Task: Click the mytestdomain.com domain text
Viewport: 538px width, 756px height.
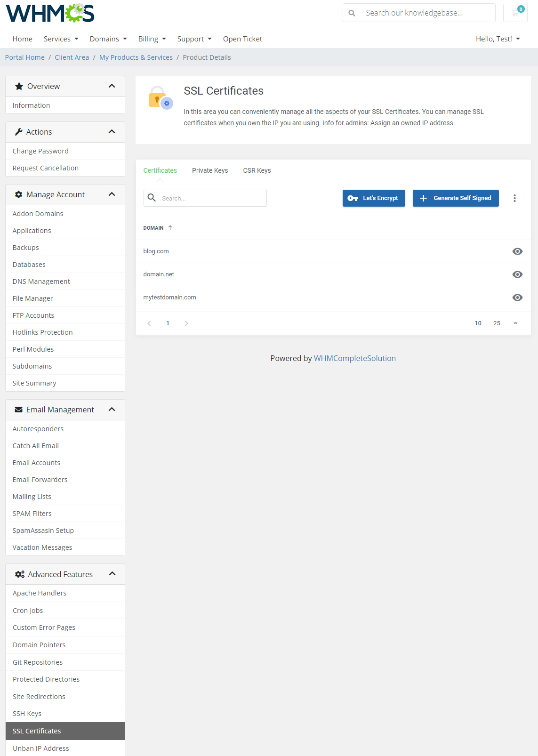Action: point(169,298)
